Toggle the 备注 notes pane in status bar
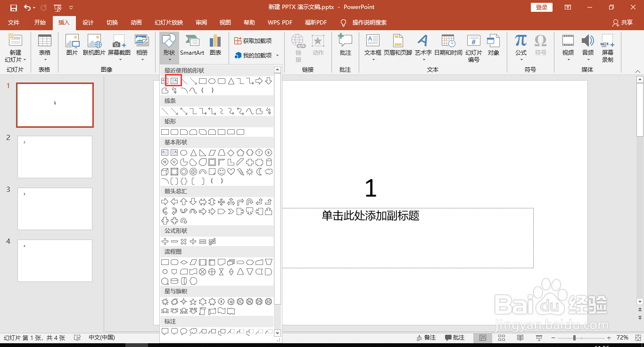The width and height of the screenshot is (644, 347). [x=426, y=338]
